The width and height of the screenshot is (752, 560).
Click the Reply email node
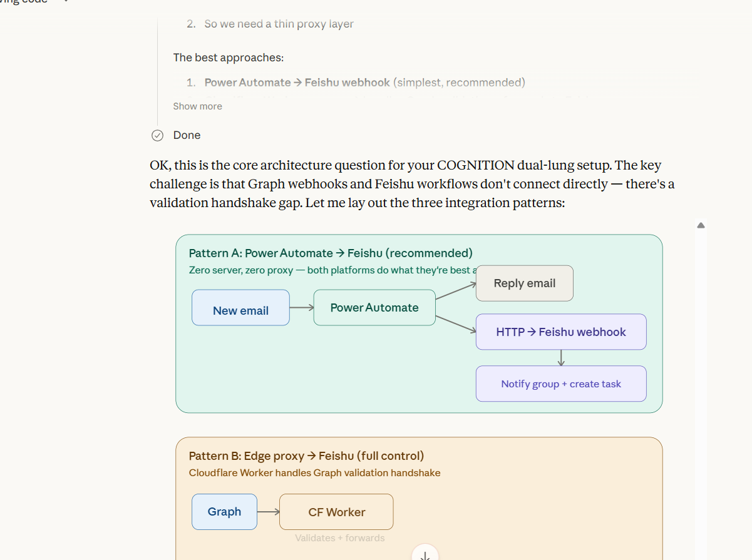pyautogui.click(x=524, y=283)
